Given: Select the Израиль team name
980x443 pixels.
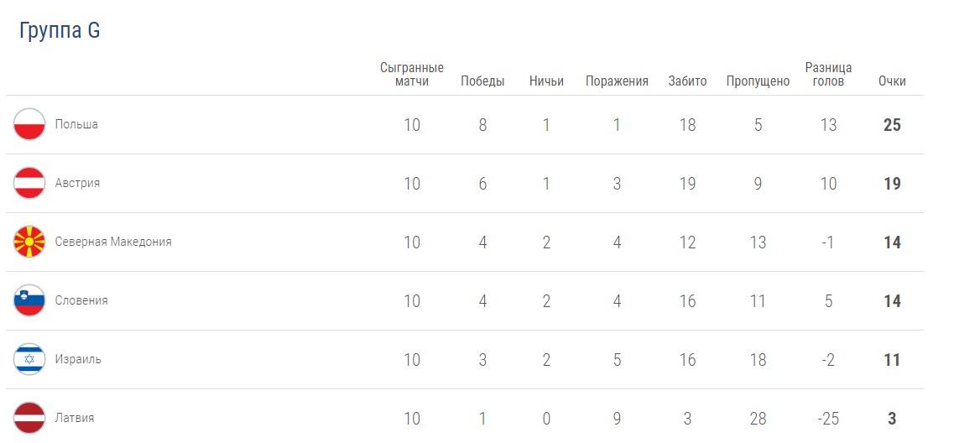Looking at the screenshot, I should (78, 359).
